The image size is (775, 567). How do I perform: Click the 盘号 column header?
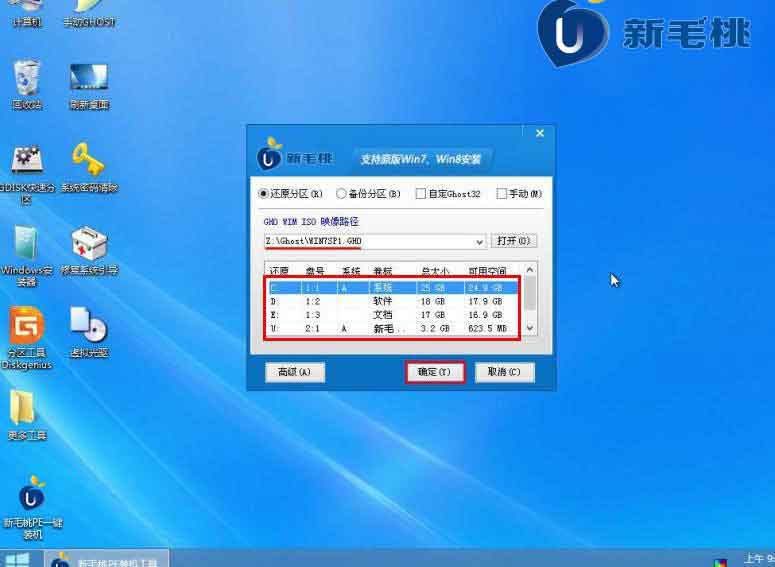[x=315, y=271]
